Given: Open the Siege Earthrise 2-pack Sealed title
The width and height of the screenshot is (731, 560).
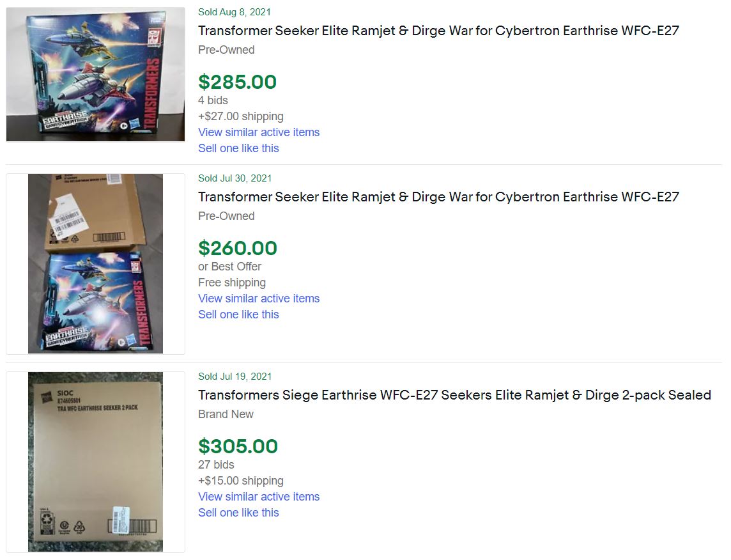Looking at the screenshot, I should (x=454, y=395).
